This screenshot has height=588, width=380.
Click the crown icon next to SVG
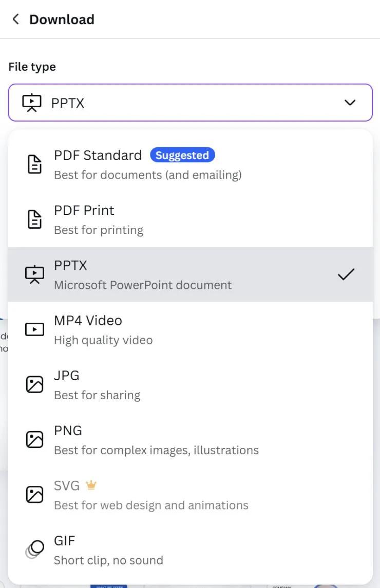pos(91,485)
